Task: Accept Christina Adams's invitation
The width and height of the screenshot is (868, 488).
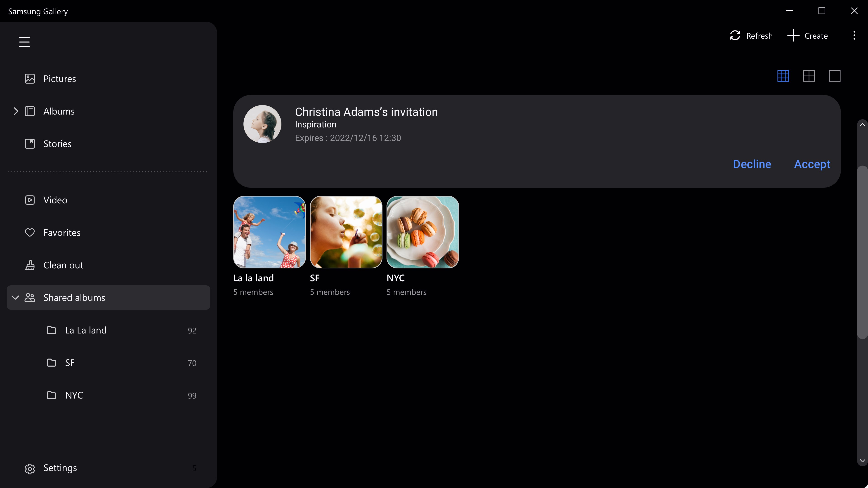Action: pos(812,164)
